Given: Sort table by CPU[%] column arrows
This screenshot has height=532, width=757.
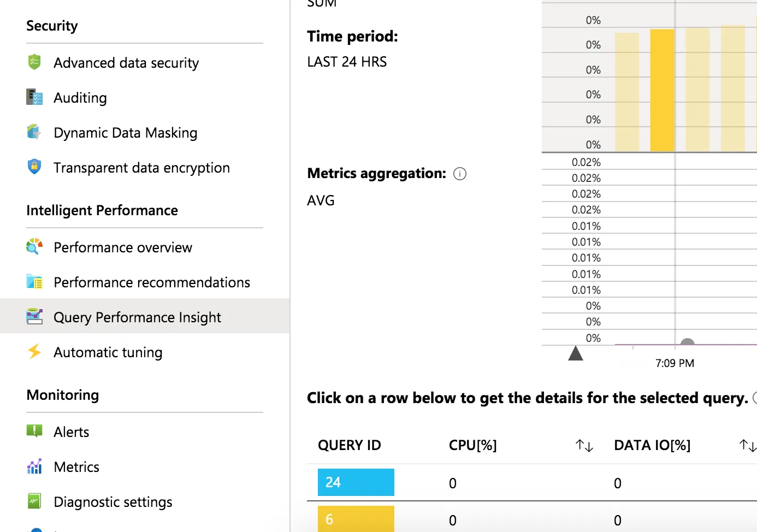Looking at the screenshot, I should [x=584, y=446].
